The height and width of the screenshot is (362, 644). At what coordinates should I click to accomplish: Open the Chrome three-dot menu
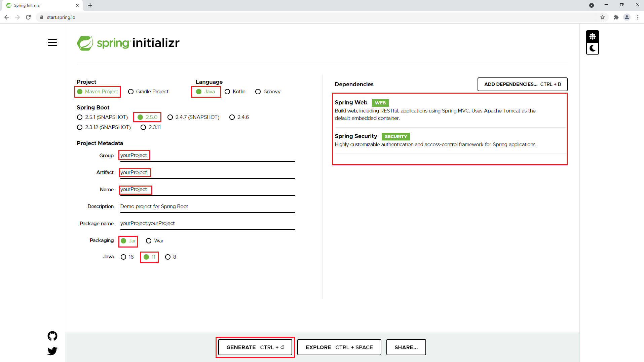pos(638,17)
